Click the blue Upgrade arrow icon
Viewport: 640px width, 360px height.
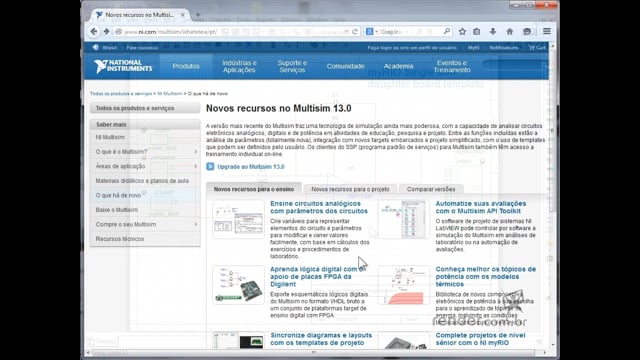tap(210, 167)
